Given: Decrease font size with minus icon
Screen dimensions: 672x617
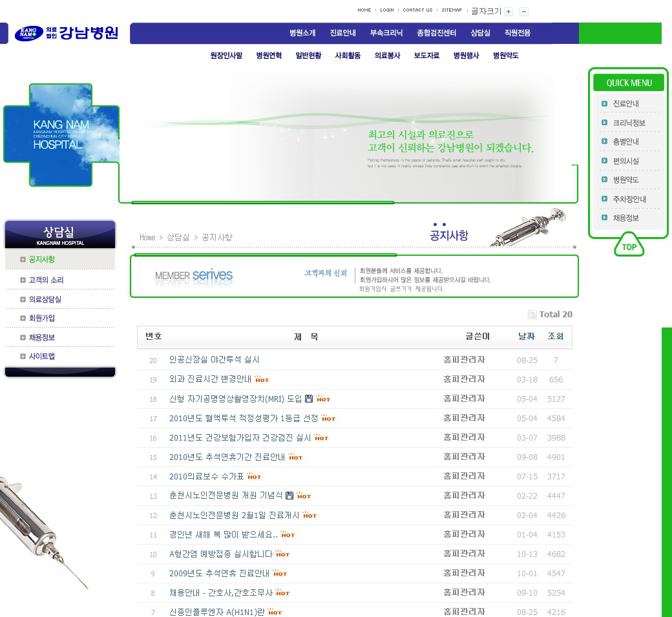Looking at the screenshot, I should (x=524, y=12).
